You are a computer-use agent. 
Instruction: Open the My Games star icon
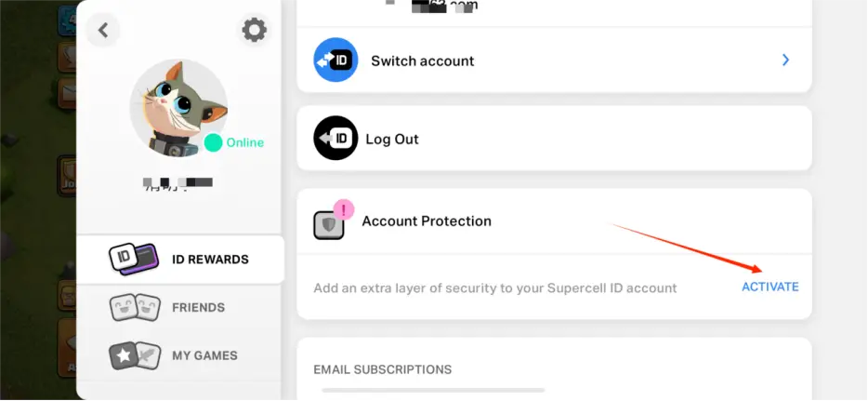pos(135,355)
